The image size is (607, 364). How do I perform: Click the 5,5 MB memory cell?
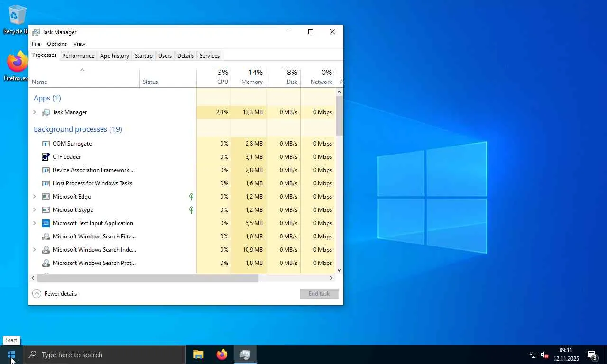pos(248,223)
